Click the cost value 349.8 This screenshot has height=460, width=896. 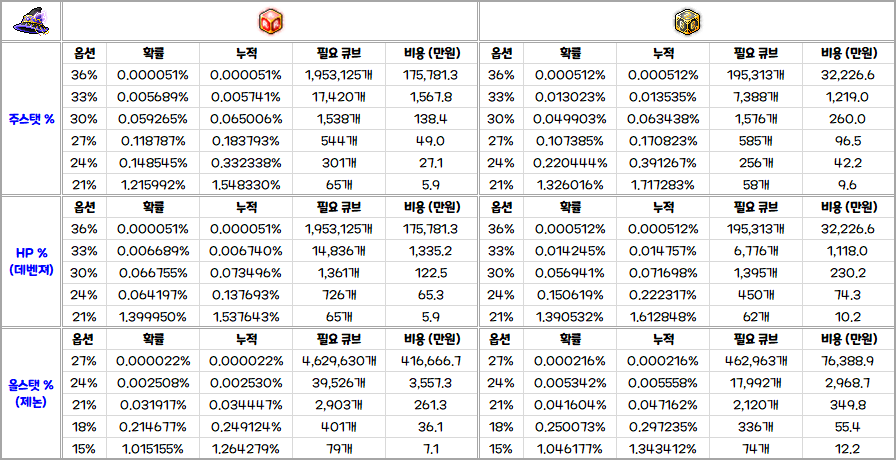coord(849,405)
